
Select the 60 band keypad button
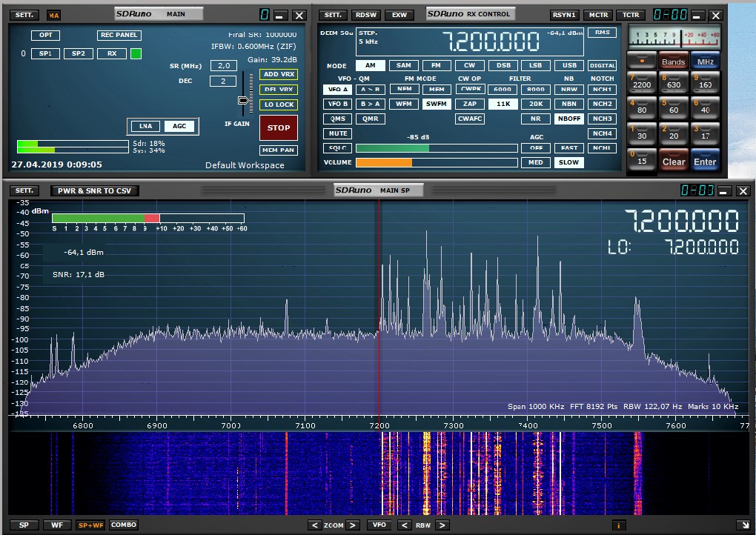coord(674,108)
